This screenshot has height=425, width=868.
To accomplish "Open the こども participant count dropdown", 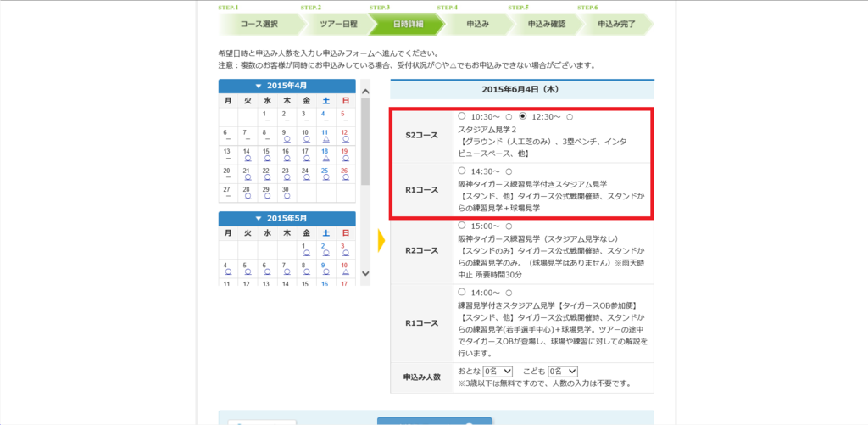I will coord(562,372).
